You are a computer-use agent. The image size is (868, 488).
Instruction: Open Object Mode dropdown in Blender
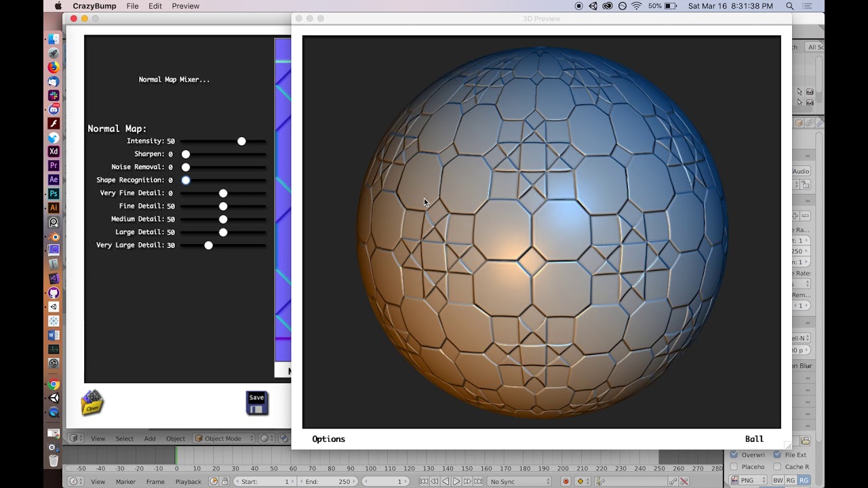pos(224,439)
